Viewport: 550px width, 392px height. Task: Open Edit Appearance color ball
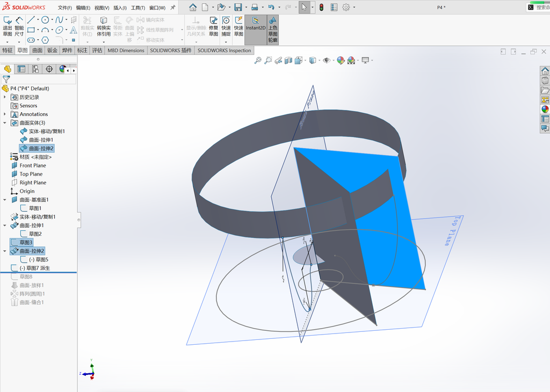[x=340, y=60]
